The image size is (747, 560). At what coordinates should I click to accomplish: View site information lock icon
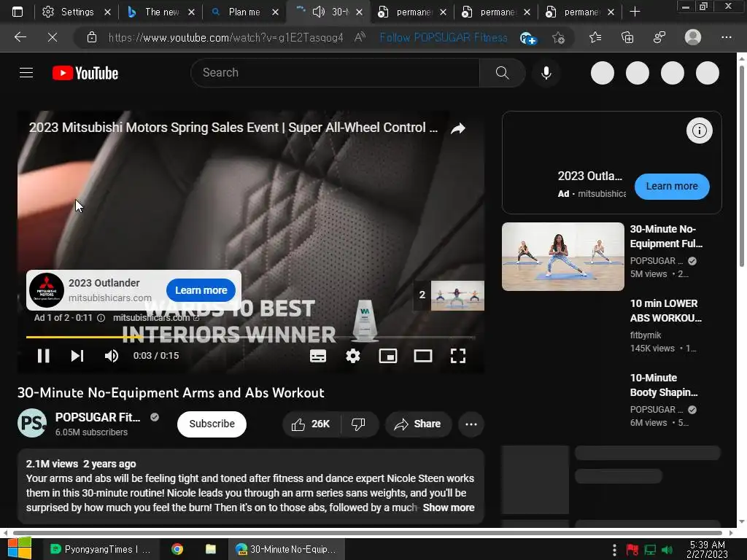(92, 37)
